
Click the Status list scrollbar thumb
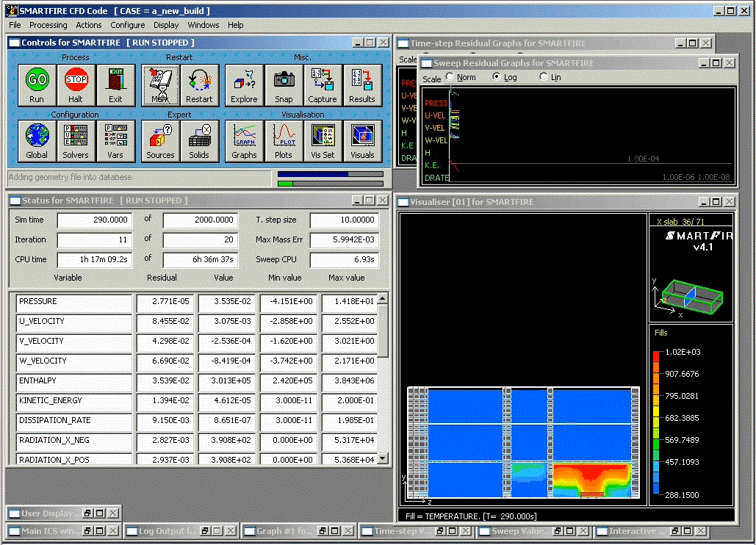[x=382, y=331]
